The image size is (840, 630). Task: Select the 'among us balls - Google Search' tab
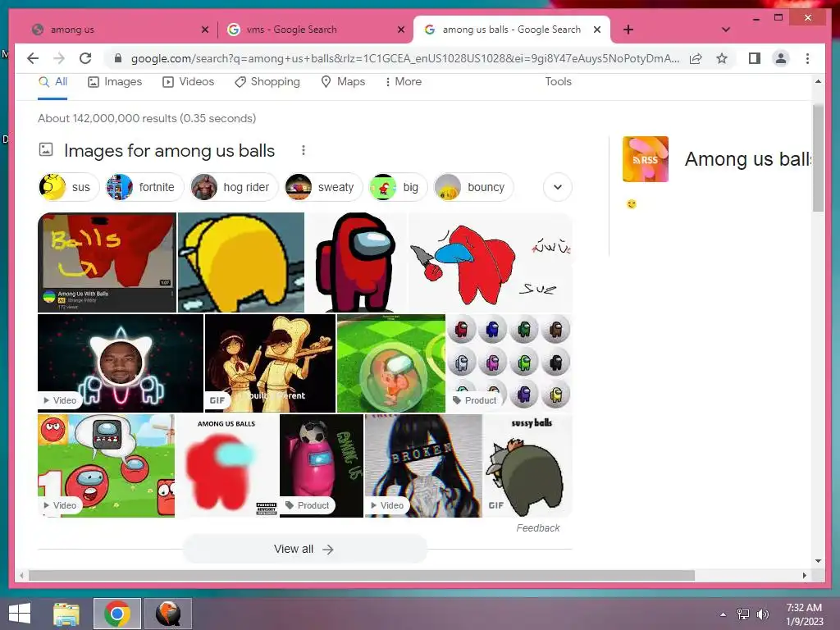point(512,30)
